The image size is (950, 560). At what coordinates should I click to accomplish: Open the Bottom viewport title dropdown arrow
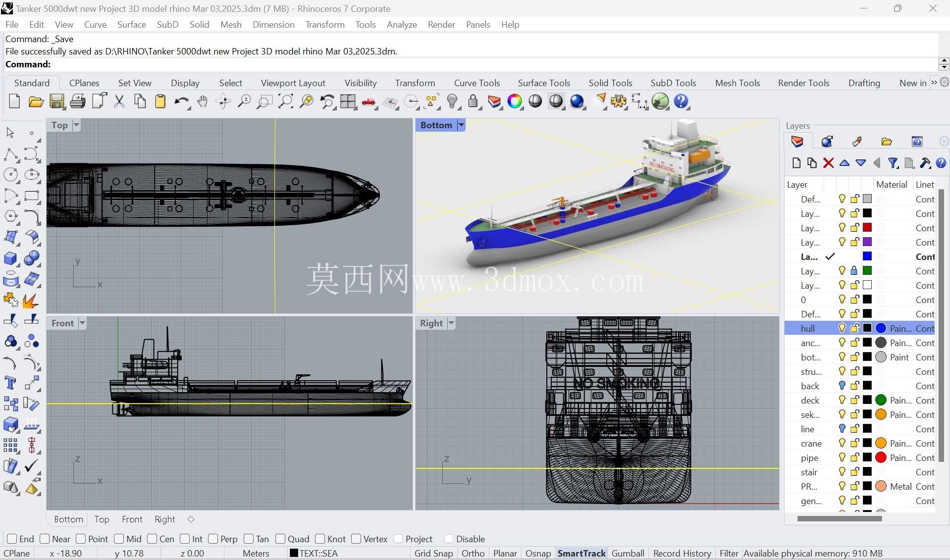coord(461,125)
